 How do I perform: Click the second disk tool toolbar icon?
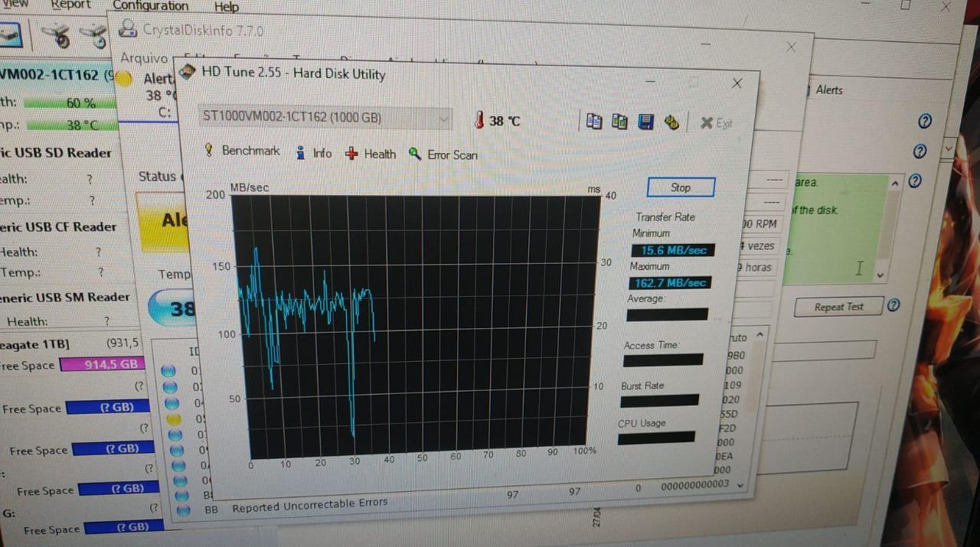[56, 35]
